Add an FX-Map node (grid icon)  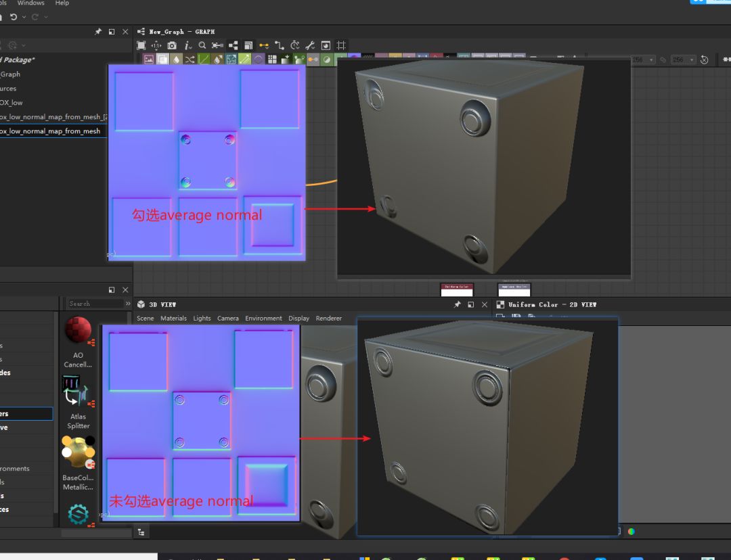tap(272, 59)
